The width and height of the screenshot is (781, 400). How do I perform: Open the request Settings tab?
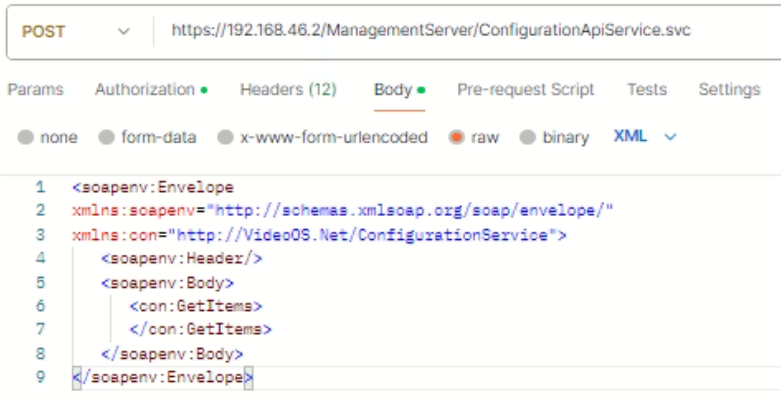[729, 90]
